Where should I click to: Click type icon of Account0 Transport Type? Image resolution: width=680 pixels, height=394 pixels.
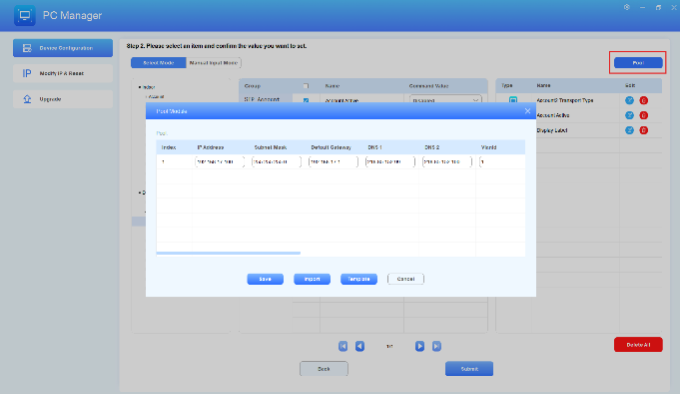click(x=513, y=100)
